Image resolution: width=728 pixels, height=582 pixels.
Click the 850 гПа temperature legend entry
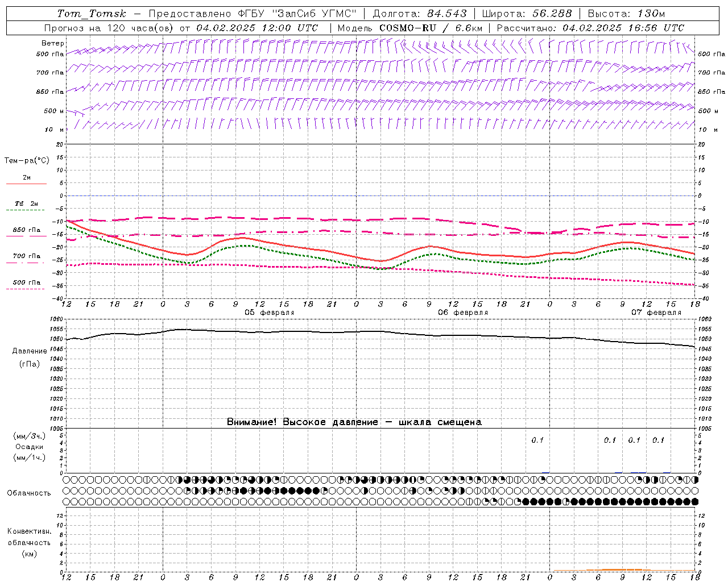[x=26, y=232]
